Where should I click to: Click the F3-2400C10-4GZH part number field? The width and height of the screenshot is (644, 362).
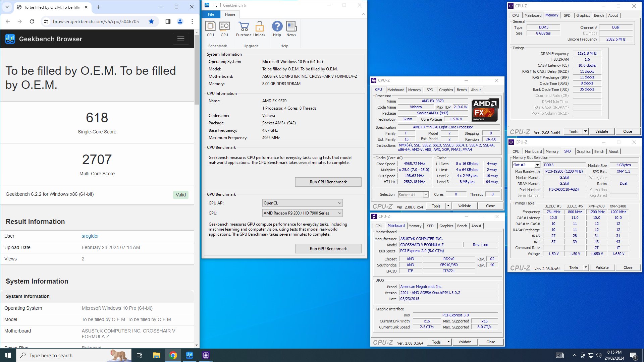coord(564,189)
